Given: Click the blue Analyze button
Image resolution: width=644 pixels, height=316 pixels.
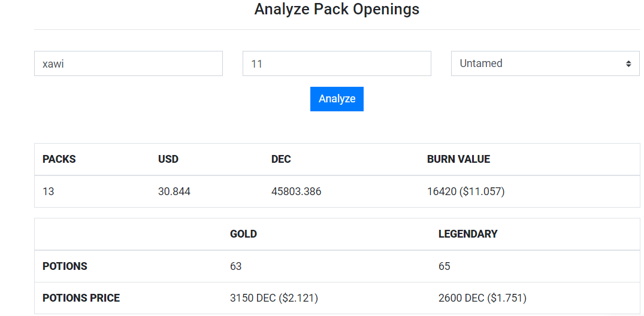Looking at the screenshot, I should 337,99.
